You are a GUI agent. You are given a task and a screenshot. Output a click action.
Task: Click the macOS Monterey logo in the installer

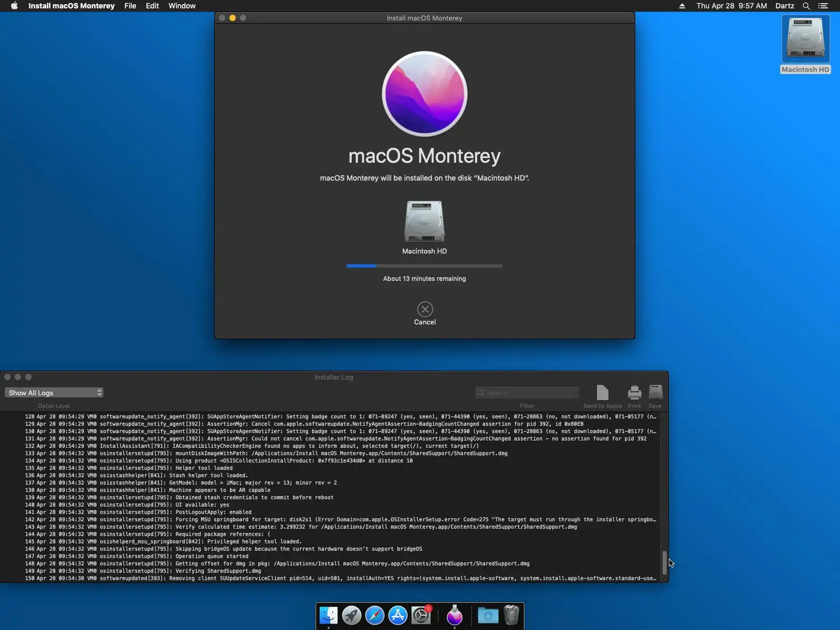pos(424,94)
